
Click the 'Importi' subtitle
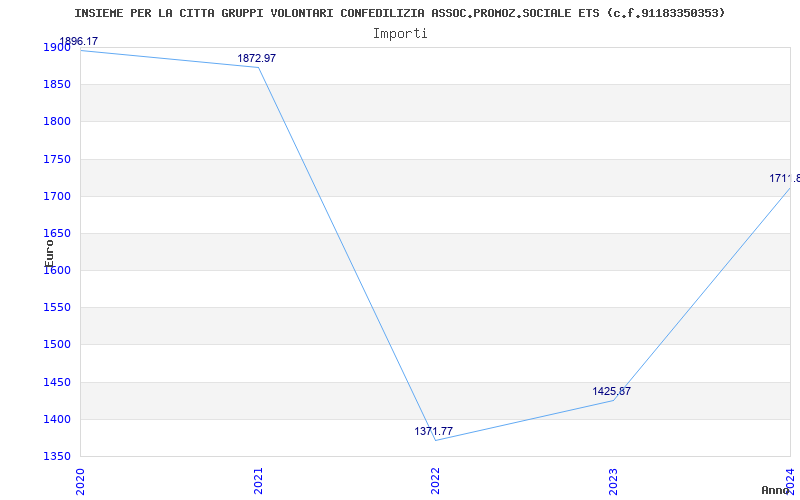pyautogui.click(x=399, y=34)
